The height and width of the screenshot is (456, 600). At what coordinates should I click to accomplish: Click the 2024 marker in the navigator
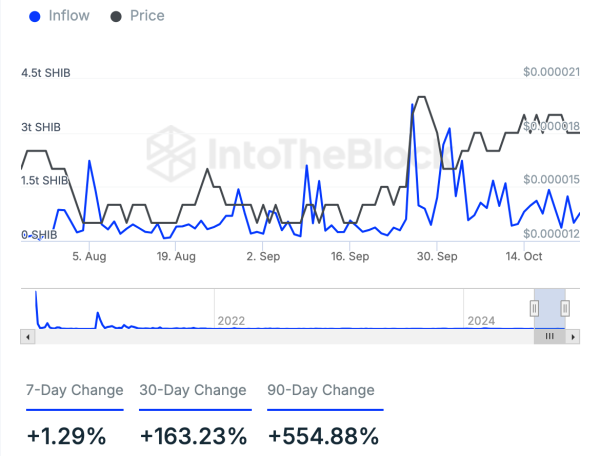click(x=481, y=321)
